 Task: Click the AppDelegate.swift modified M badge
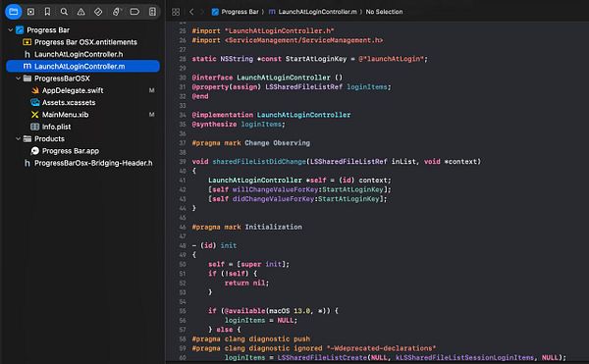click(x=151, y=90)
